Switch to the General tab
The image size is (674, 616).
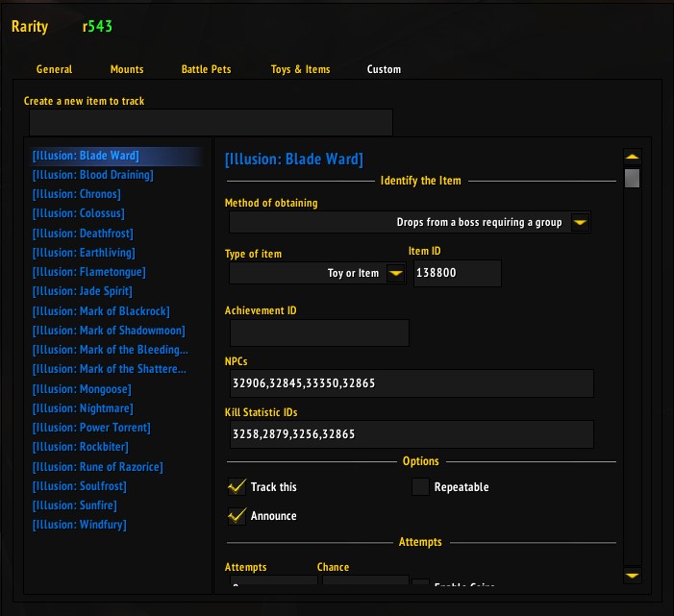(54, 69)
